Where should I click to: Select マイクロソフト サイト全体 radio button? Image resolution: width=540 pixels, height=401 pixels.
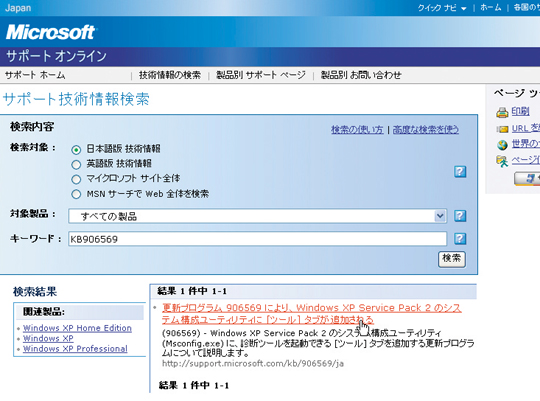76,179
